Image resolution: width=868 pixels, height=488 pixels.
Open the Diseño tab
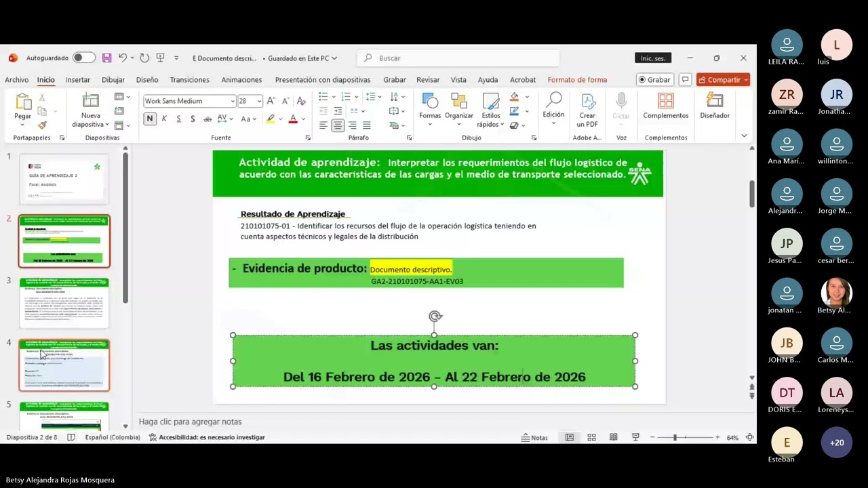click(x=147, y=79)
